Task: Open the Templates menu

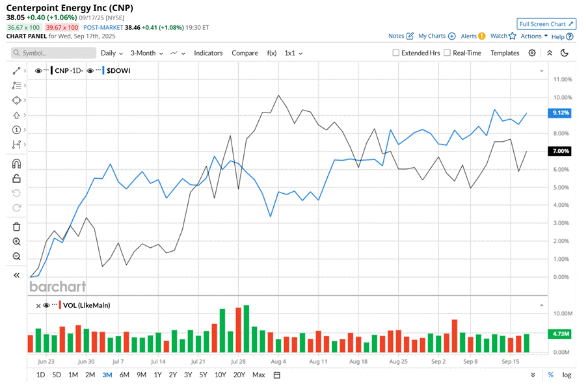Action: tap(504, 53)
